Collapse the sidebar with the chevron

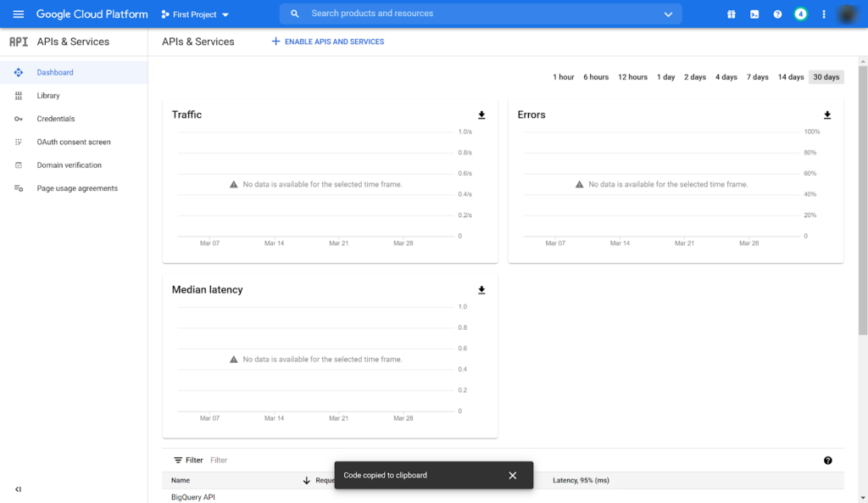coord(19,489)
